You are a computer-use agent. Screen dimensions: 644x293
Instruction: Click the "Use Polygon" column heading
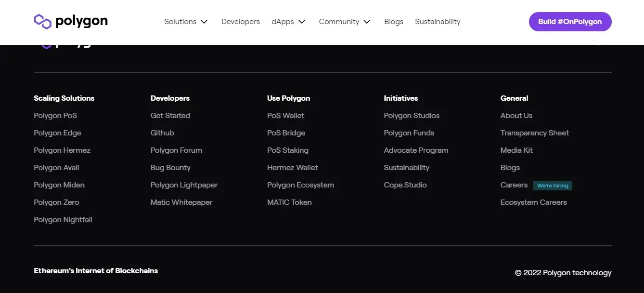pyautogui.click(x=288, y=98)
